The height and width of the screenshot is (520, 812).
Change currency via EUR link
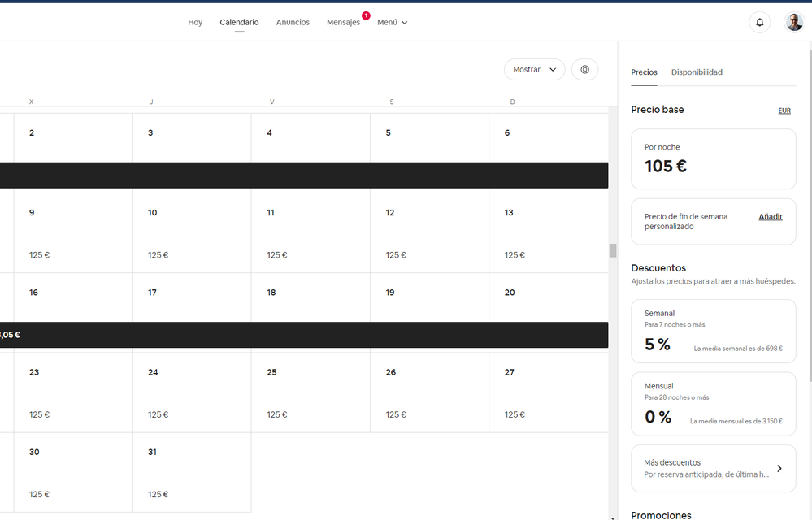point(784,110)
